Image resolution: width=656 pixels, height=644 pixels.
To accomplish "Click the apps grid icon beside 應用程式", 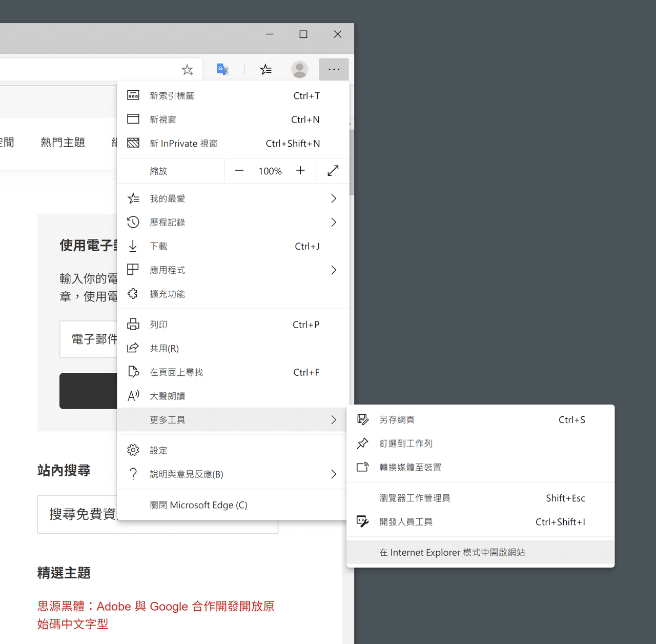I will coord(133,270).
